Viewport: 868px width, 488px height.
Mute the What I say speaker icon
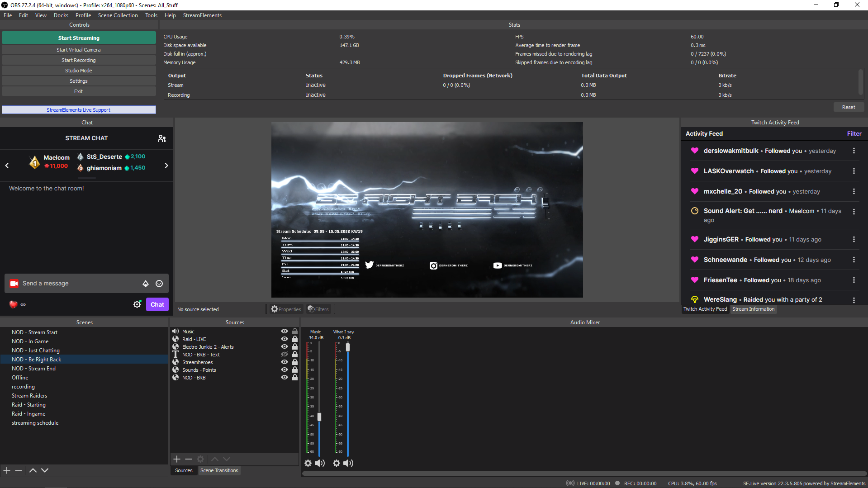click(x=348, y=463)
